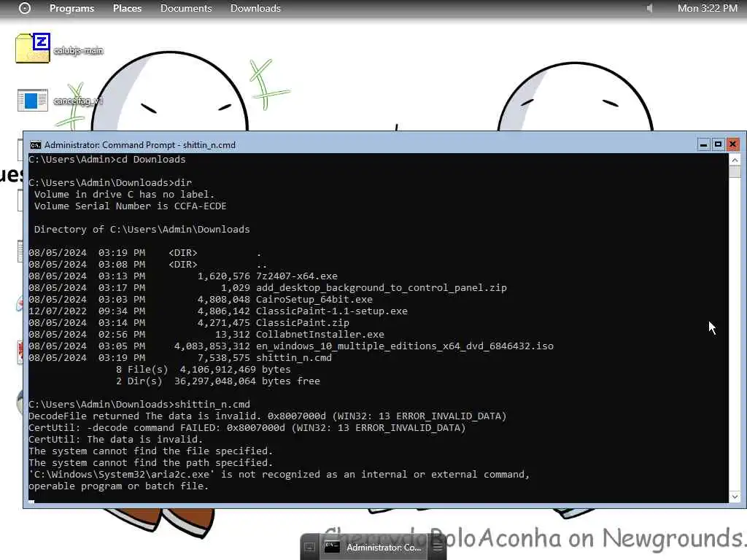The image size is (747, 560).
Task: Open the Places menu
Action: tap(127, 8)
